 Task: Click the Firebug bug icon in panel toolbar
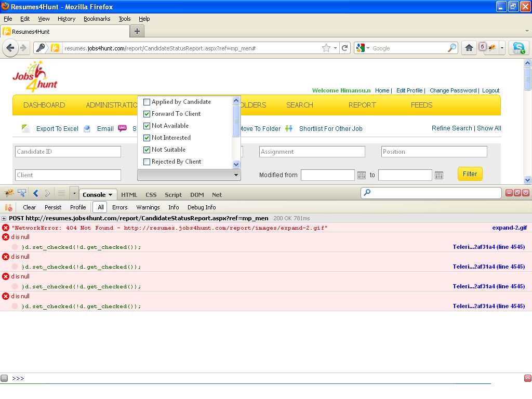coord(9,193)
